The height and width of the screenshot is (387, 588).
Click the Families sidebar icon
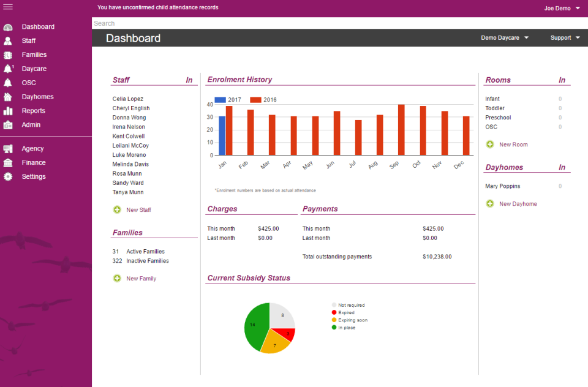click(8, 55)
